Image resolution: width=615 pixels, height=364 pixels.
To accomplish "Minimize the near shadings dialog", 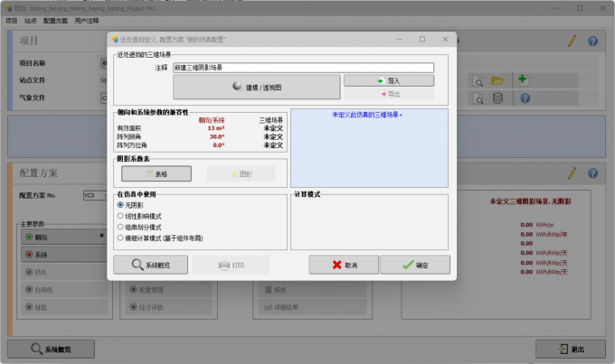I will (x=399, y=39).
